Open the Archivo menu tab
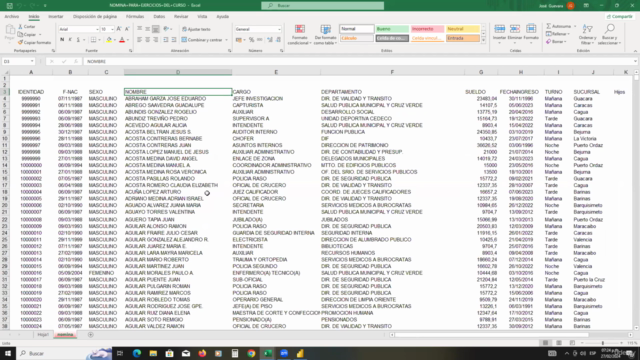Viewport: 640px width, 360px height. pos(12,17)
